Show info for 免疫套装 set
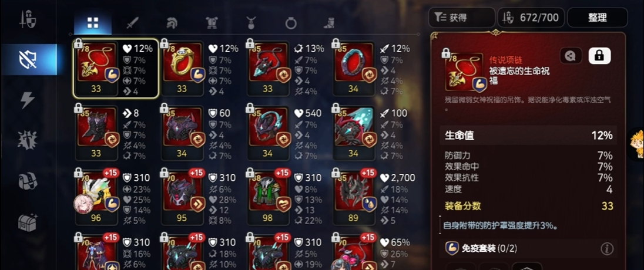 606,248
